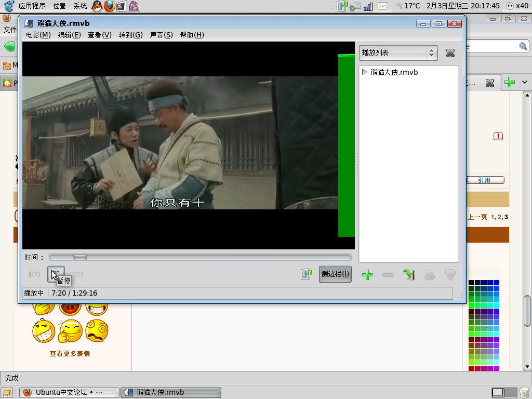This screenshot has width=532, height=399.
Task: Open the 编辑(E) menu
Action: tap(69, 35)
